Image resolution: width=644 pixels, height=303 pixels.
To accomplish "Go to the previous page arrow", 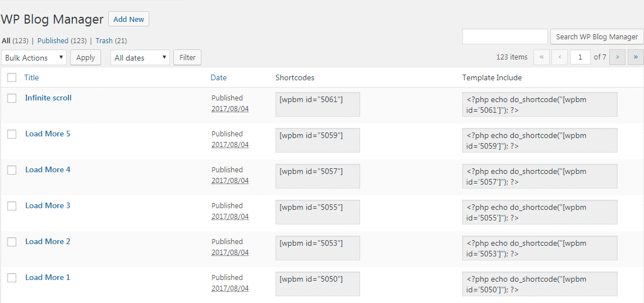I will click(559, 57).
